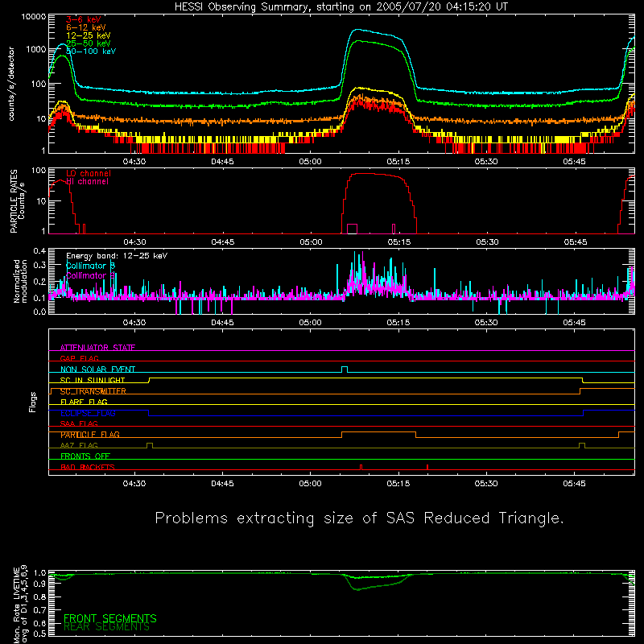Click the LO channel legend label
The height and width of the screenshot is (644, 644).
(x=89, y=173)
